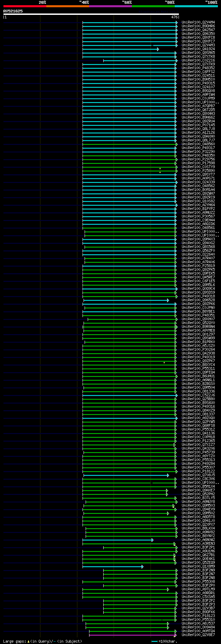This screenshot has width=221, height=644.
Task: Select hit UniRef100_P17598
Action: pos(198,163)
